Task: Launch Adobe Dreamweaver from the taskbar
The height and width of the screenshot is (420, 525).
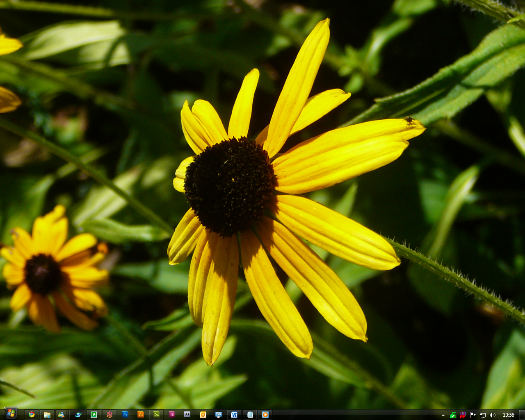Action: click(156, 415)
